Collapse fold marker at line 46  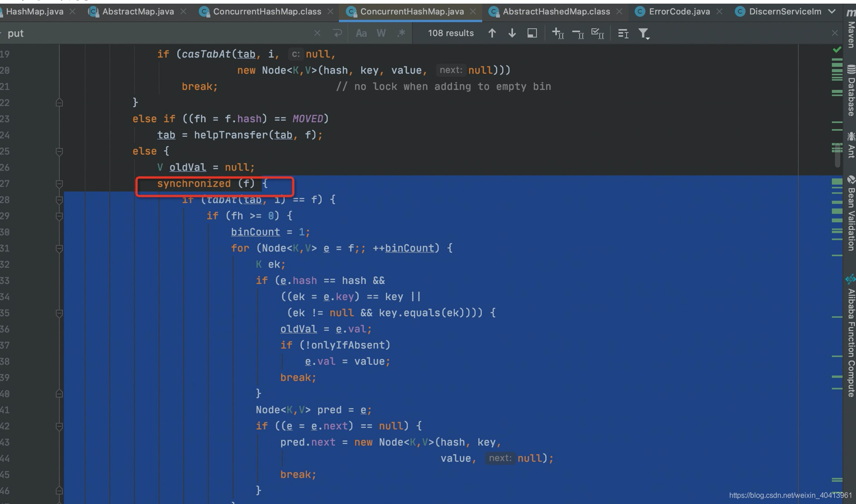pos(59,490)
